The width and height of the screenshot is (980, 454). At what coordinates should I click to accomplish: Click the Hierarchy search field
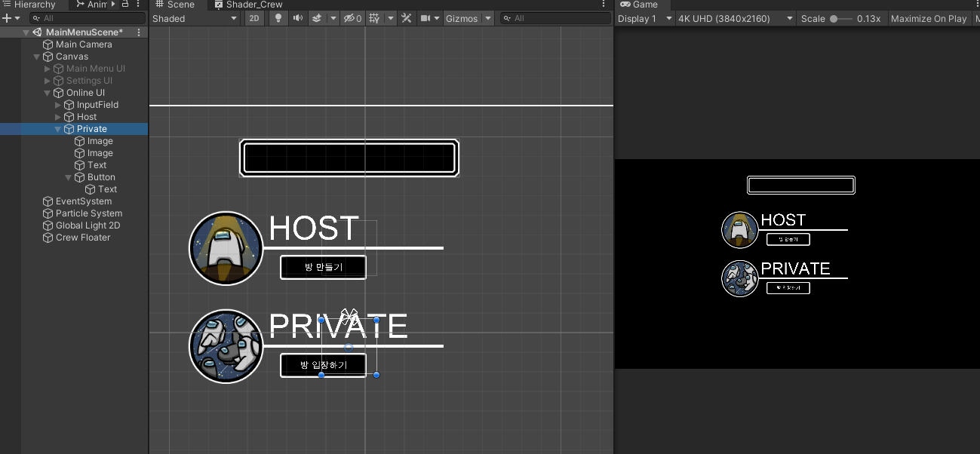point(88,18)
